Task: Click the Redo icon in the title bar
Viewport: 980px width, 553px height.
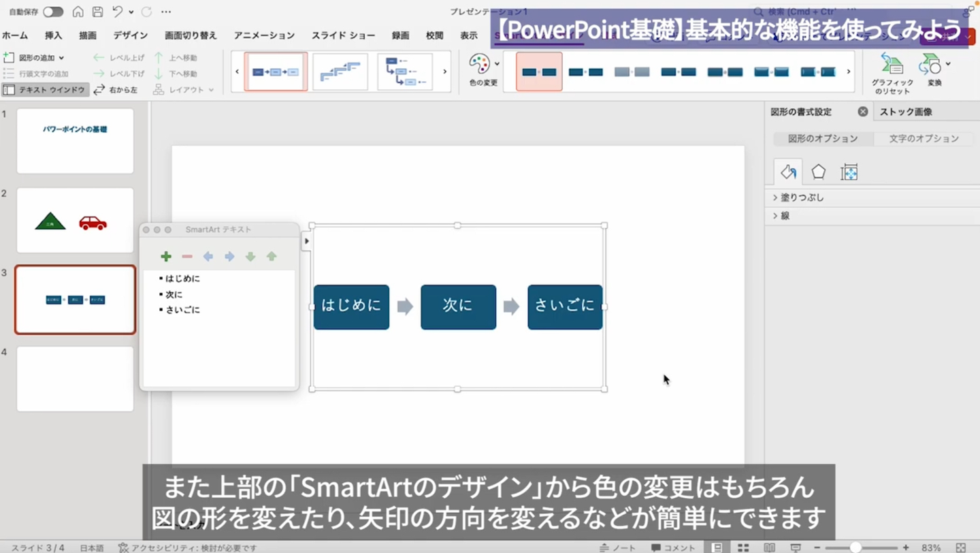Action: pyautogui.click(x=146, y=12)
